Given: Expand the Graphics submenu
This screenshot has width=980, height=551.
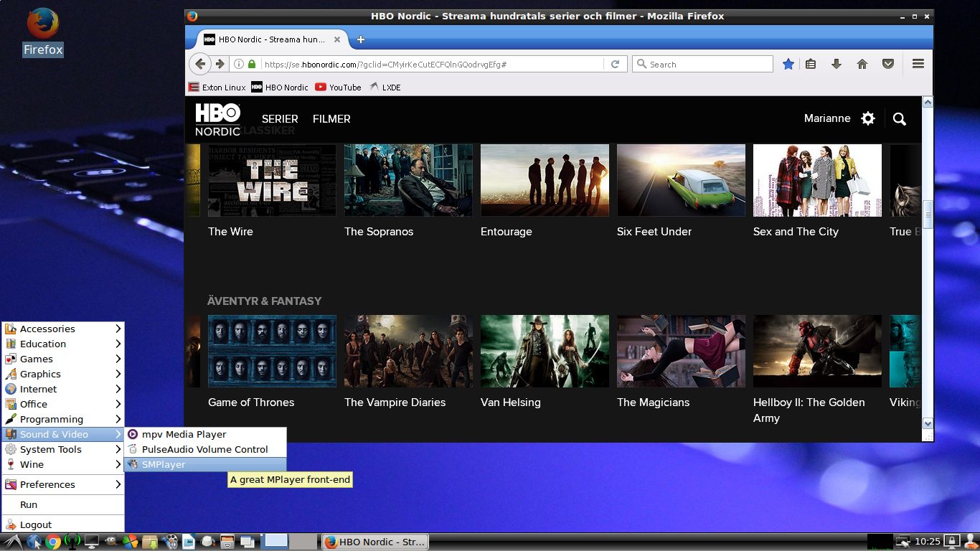Looking at the screenshot, I should (62, 374).
